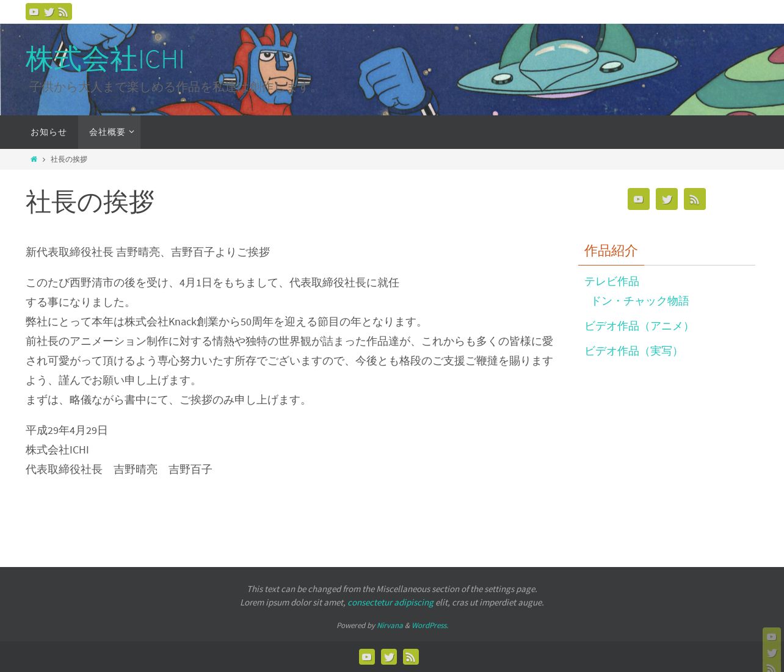Click the home icon in breadcrumb

(34, 159)
